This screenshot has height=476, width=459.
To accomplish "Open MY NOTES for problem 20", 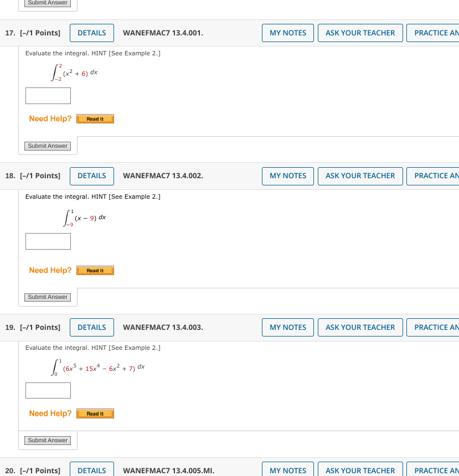I will point(287,470).
